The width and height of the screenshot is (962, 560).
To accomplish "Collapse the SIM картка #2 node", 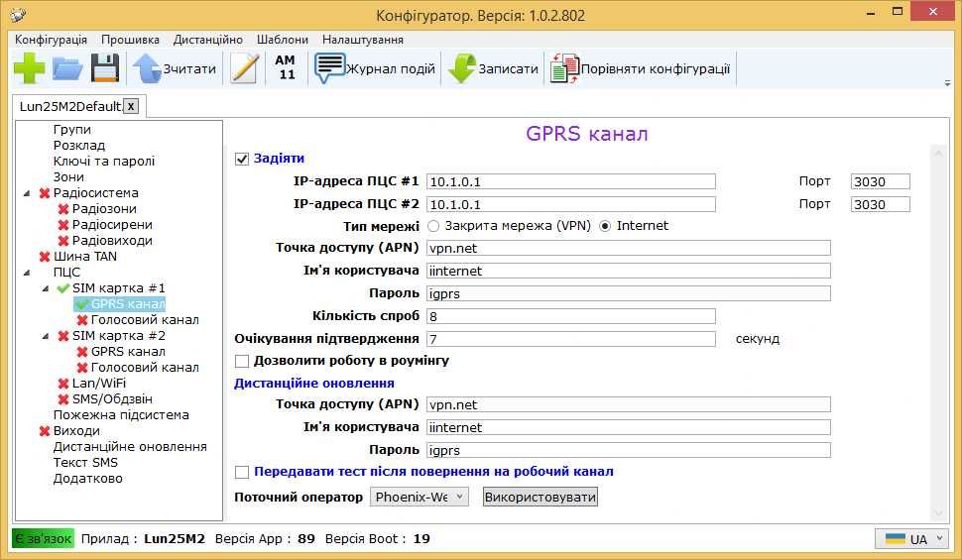I will tap(46, 336).
